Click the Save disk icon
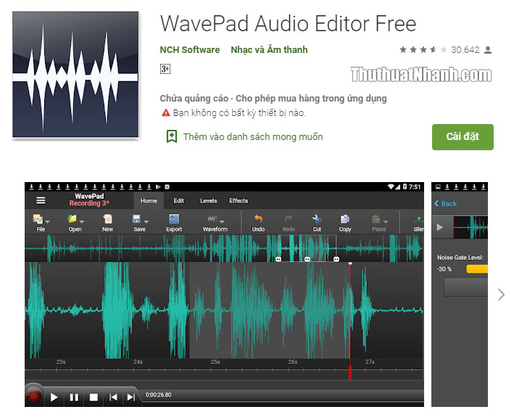Screen dimensions: 514x420 coord(136,218)
